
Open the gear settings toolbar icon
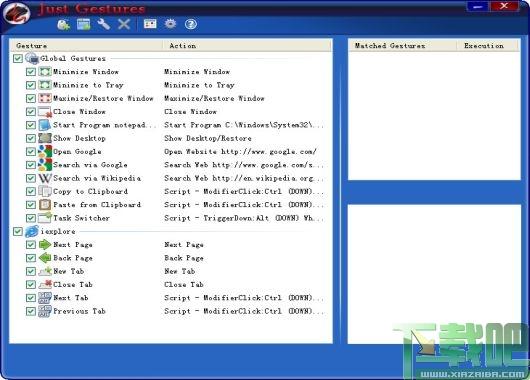tap(170, 24)
